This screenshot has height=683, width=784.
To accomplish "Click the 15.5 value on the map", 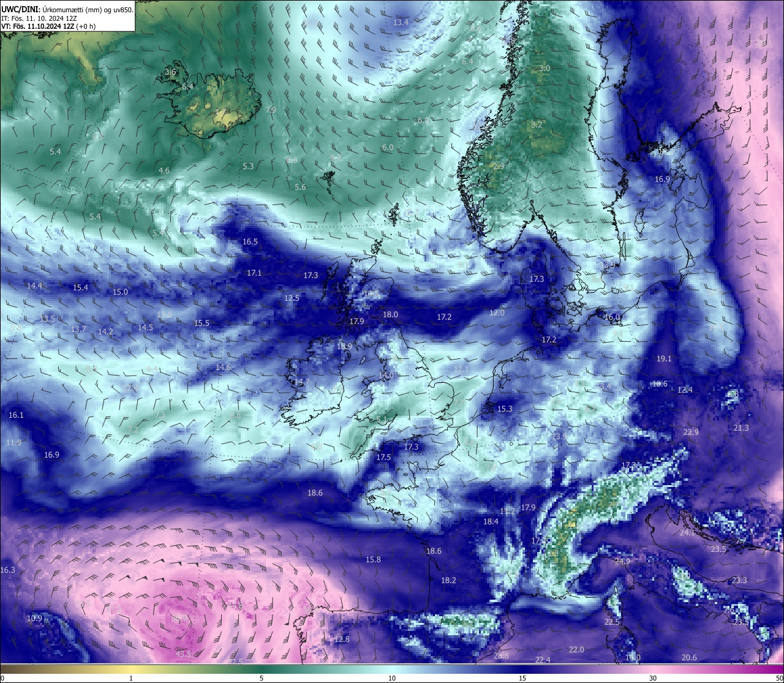I will 202,323.
